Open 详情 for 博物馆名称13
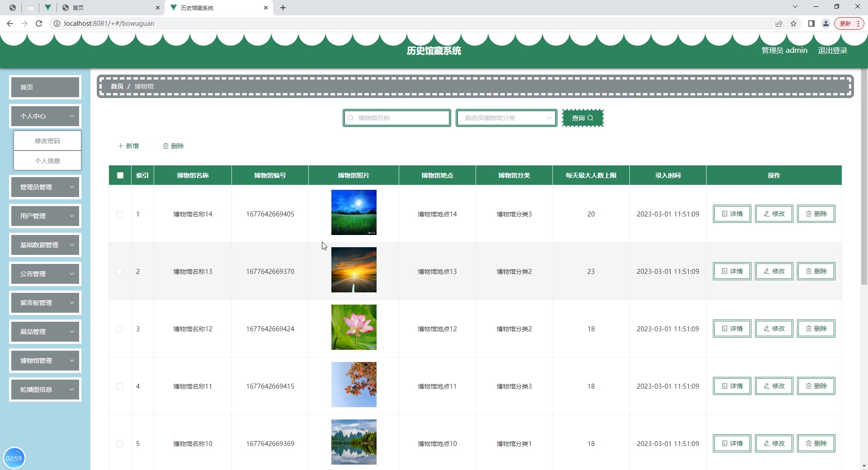The image size is (868, 470). pyautogui.click(x=732, y=271)
